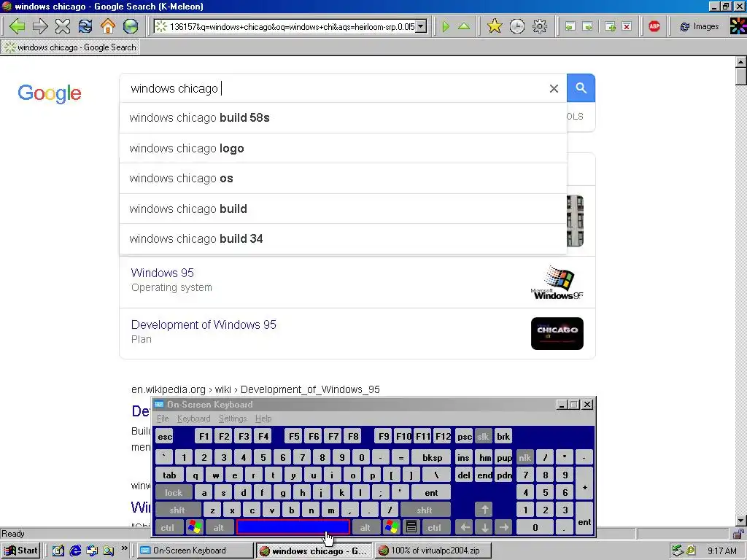Open the Help menu in On-Screen Keyboard
The width and height of the screenshot is (747, 560).
coord(263,419)
